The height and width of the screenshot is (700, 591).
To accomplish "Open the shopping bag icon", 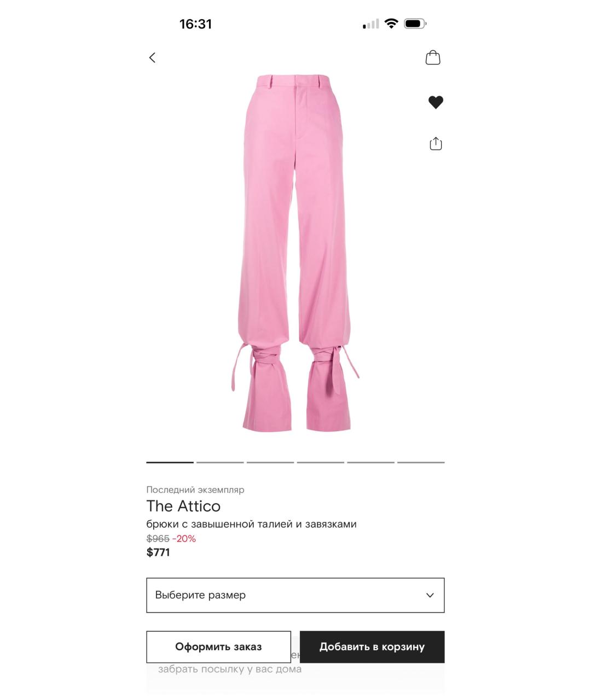I will pyautogui.click(x=433, y=57).
